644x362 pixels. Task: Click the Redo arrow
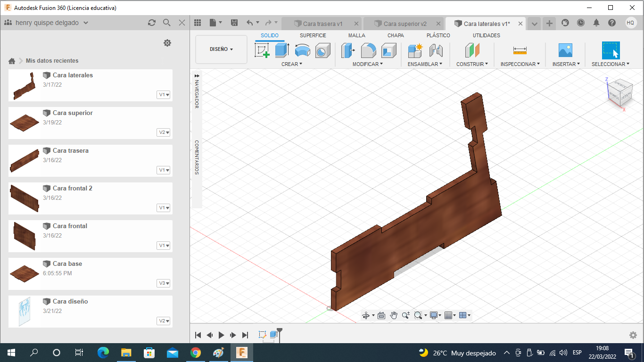(268, 23)
